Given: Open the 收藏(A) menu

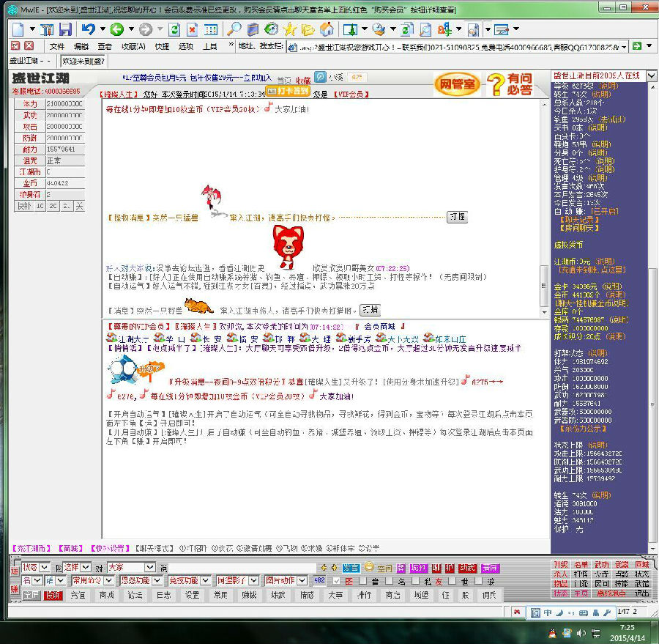Looking at the screenshot, I should pyautogui.click(x=133, y=46).
